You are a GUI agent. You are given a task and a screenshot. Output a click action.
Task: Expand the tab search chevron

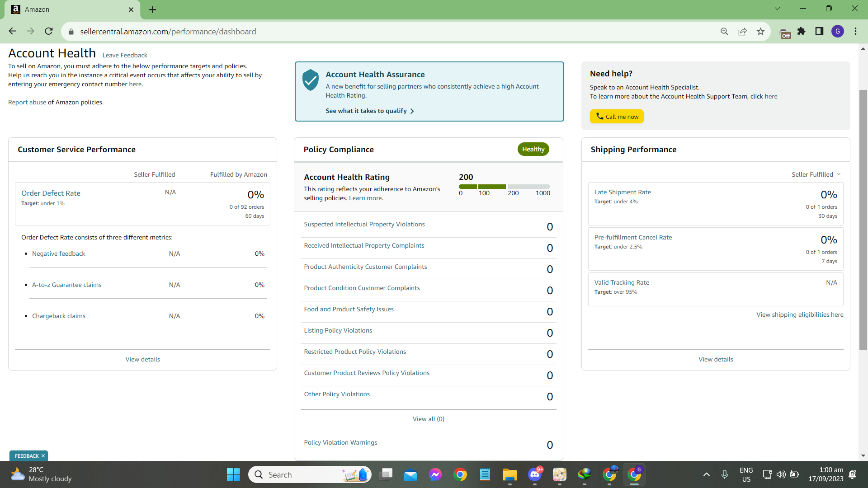[x=777, y=9]
